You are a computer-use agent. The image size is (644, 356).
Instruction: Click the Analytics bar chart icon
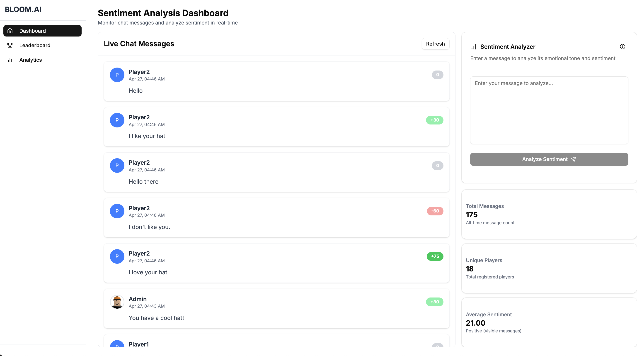[x=10, y=60]
